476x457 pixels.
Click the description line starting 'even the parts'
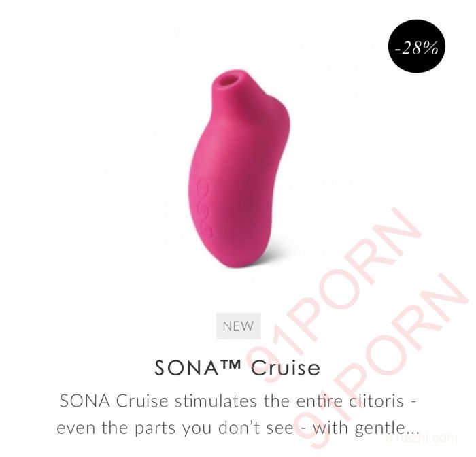pyautogui.click(x=238, y=428)
